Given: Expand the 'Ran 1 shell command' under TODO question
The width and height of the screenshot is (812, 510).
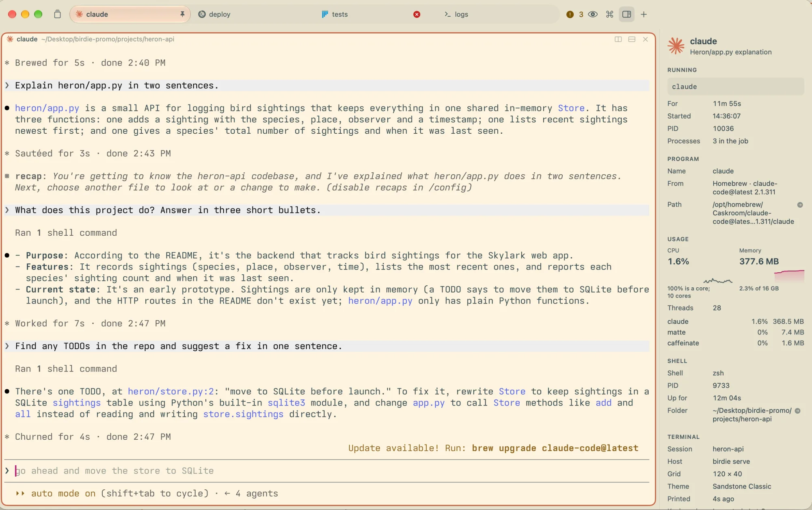Looking at the screenshot, I should click(x=66, y=369).
